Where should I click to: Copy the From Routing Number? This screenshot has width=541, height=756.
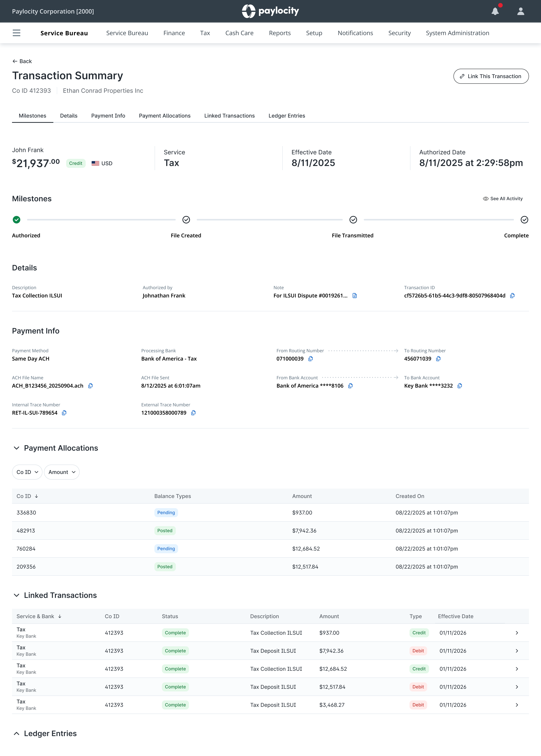click(311, 359)
